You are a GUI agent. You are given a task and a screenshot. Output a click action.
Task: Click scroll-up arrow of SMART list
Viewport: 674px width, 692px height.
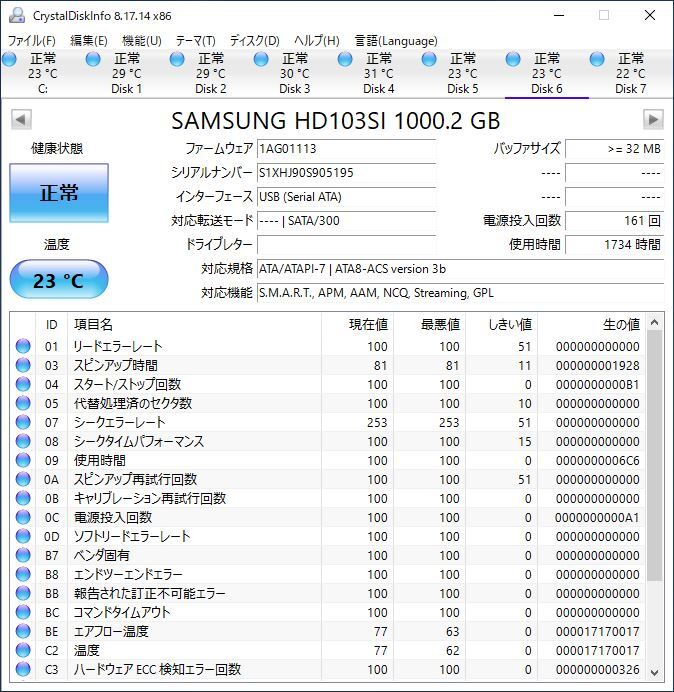pos(655,322)
